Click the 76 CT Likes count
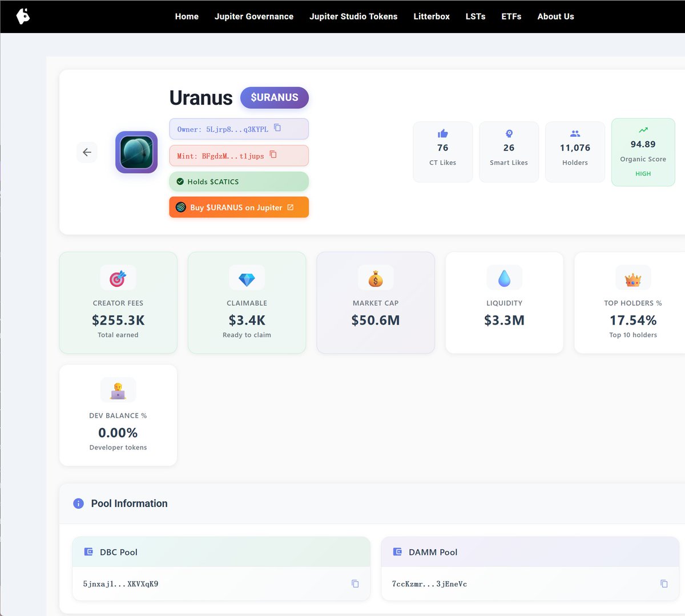This screenshot has width=685, height=616. [443, 148]
